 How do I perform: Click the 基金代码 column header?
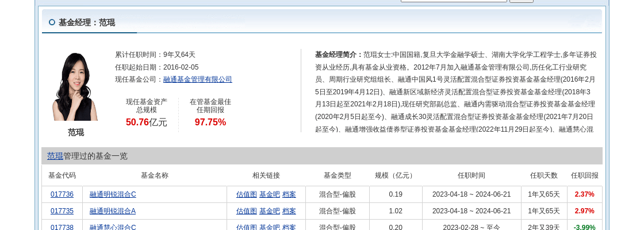(62, 175)
